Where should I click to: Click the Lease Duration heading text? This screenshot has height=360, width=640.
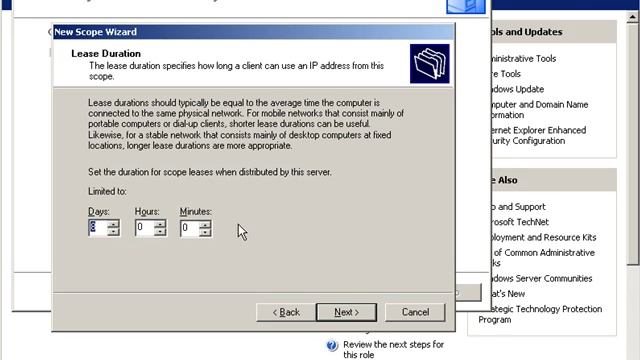pyautogui.click(x=106, y=53)
